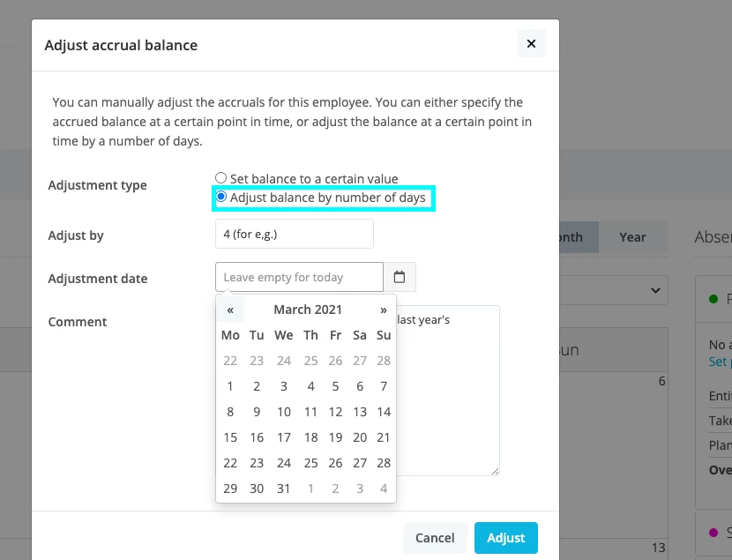Switch to the Year view tab
This screenshot has height=560, width=732.
(x=632, y=237)
